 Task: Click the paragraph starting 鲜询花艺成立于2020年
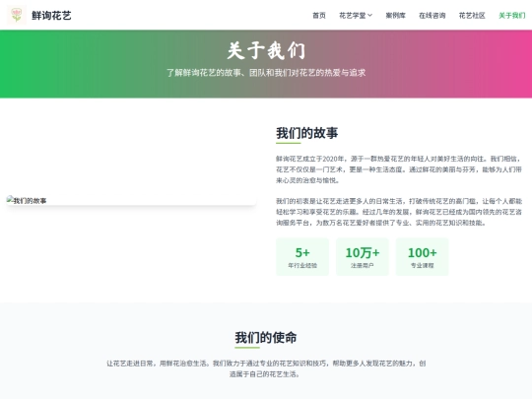pos(399,169)
